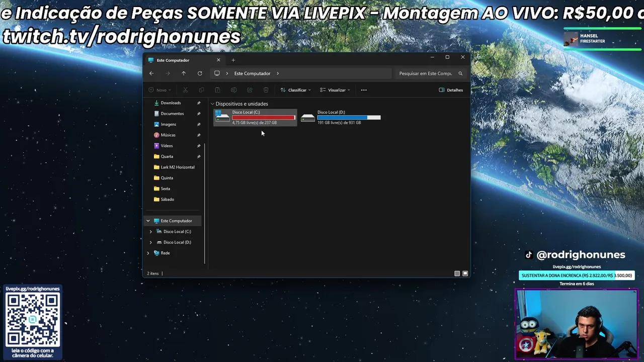Collapse the Dispositivos e unidades group
Screen dimensions: 644x362
point(212,104)
